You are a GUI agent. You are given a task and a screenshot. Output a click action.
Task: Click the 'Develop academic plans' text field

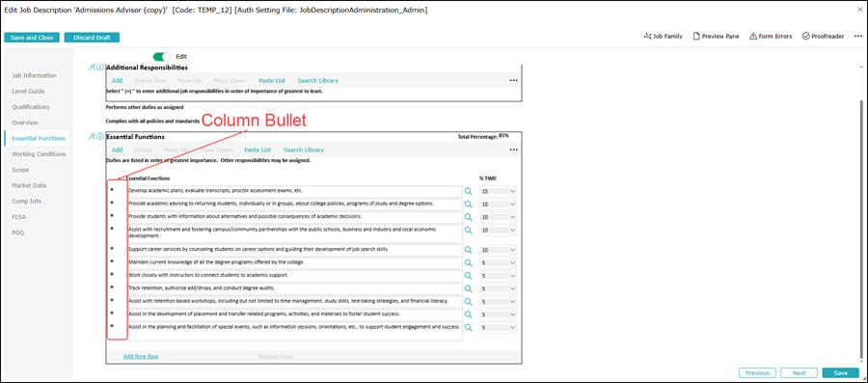coord(294,191)
